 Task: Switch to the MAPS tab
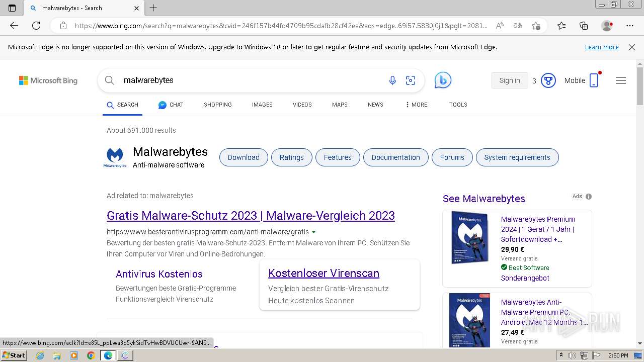(340, 105)
